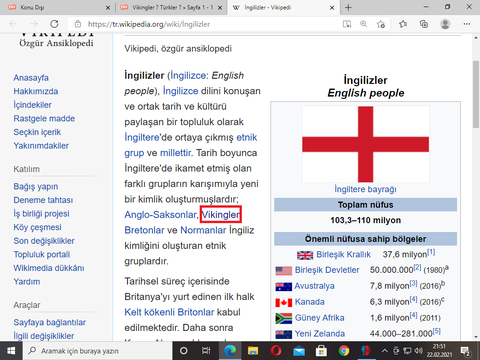Open the Avustralya infobox link

[314, 286]
